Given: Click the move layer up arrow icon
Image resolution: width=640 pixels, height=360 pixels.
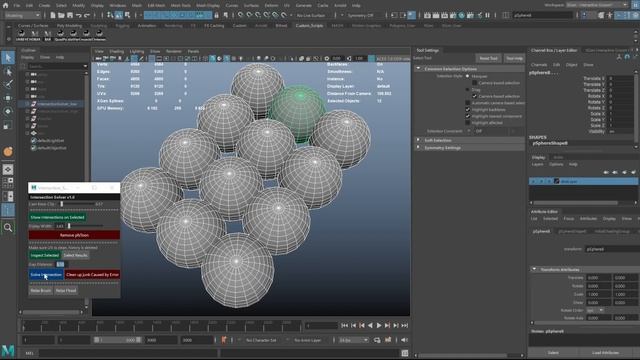Looking at the screenshot, I should 606,172.
